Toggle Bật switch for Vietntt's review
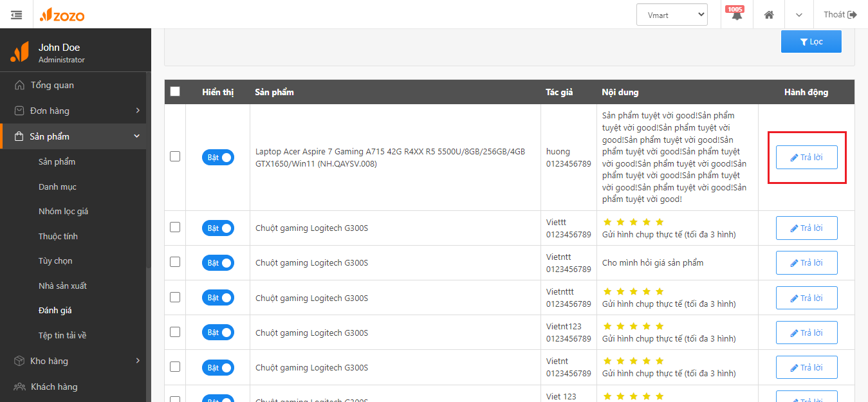This screenshot has width=868, height=402. click(x=218, y=263)
